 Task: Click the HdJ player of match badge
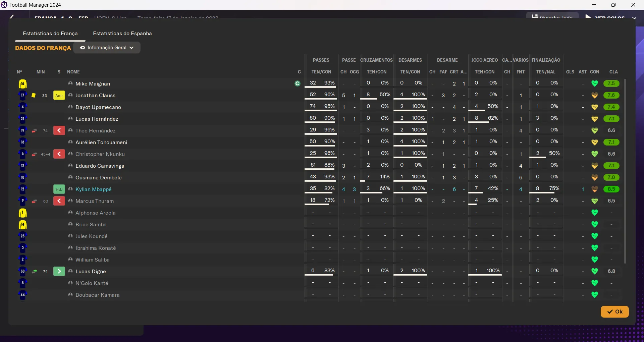(59, 189)
